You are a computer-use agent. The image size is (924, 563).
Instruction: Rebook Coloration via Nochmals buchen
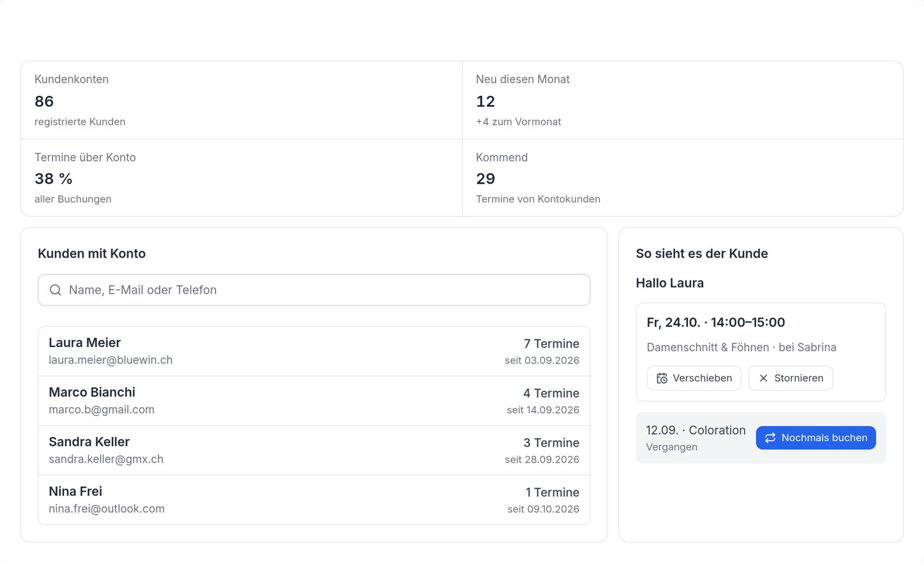click(x=815, y=438)
